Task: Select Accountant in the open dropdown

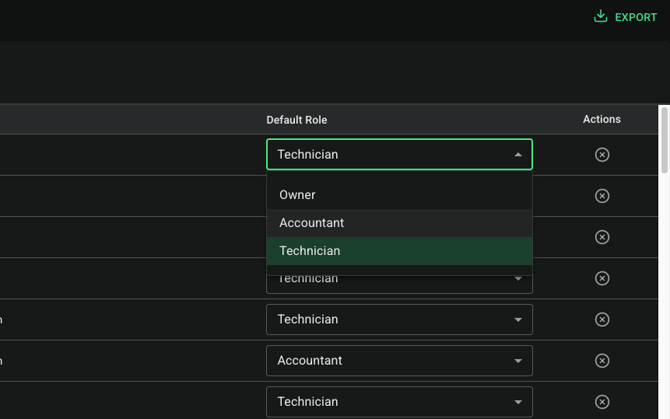Action: (399, 223)
